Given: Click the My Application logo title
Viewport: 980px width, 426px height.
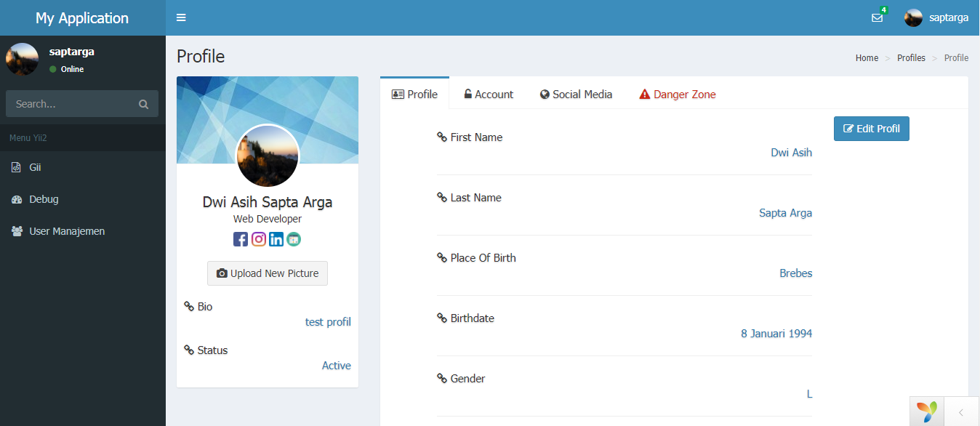Looking at the screenshot, I should pyautogui.click(x=82, y=18).
